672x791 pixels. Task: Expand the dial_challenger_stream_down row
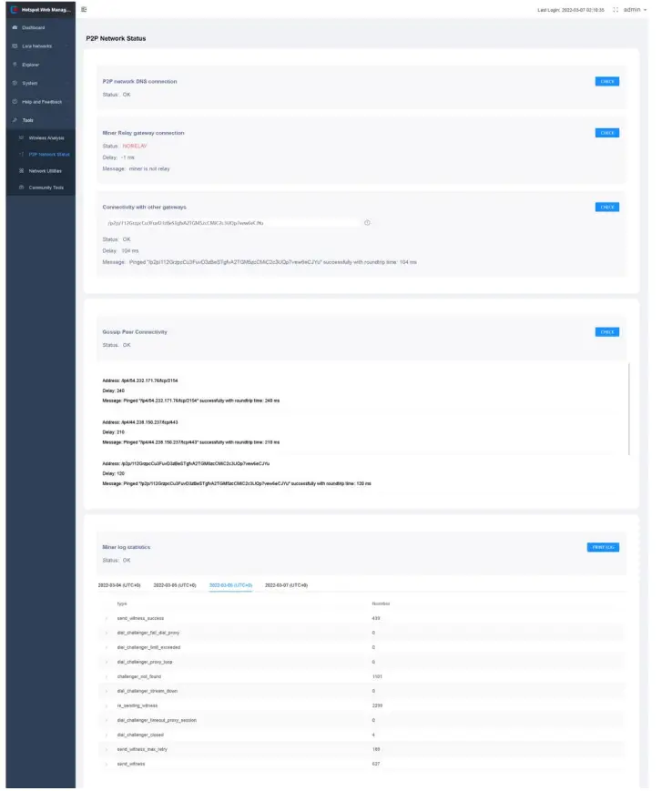(107, 692)
